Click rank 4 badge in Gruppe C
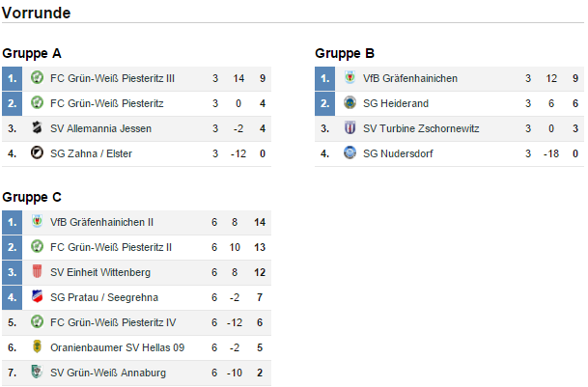The image size is (588, 387). (12, 297)
